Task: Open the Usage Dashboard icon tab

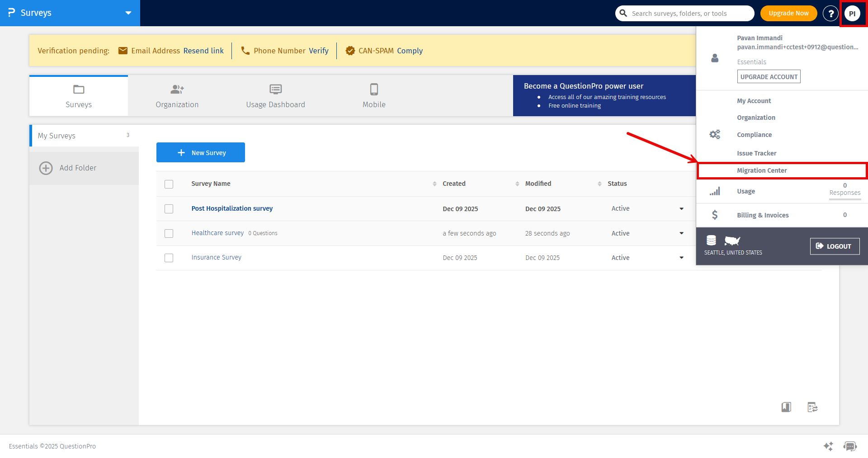Action: tap(275, 90)
